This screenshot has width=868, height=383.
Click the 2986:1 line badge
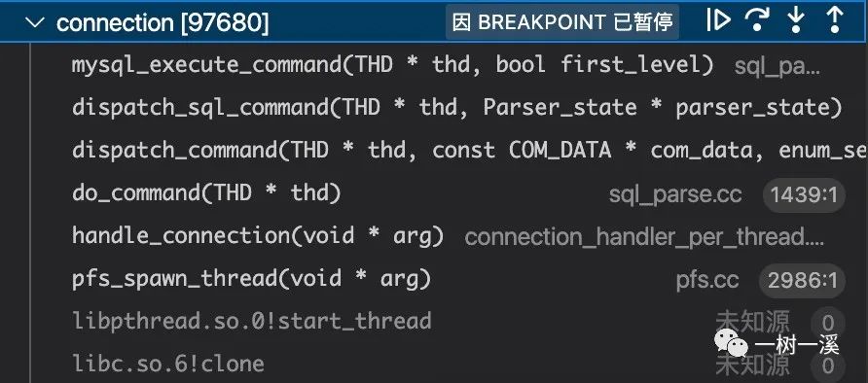[802, 281]
